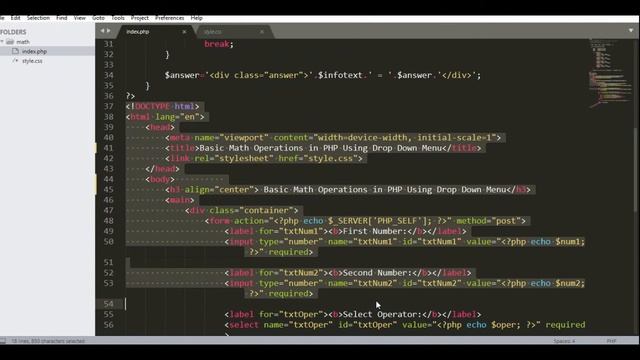Click the $answer assignment on line 34
Viewport: 640px width, 360px height.
322,75
